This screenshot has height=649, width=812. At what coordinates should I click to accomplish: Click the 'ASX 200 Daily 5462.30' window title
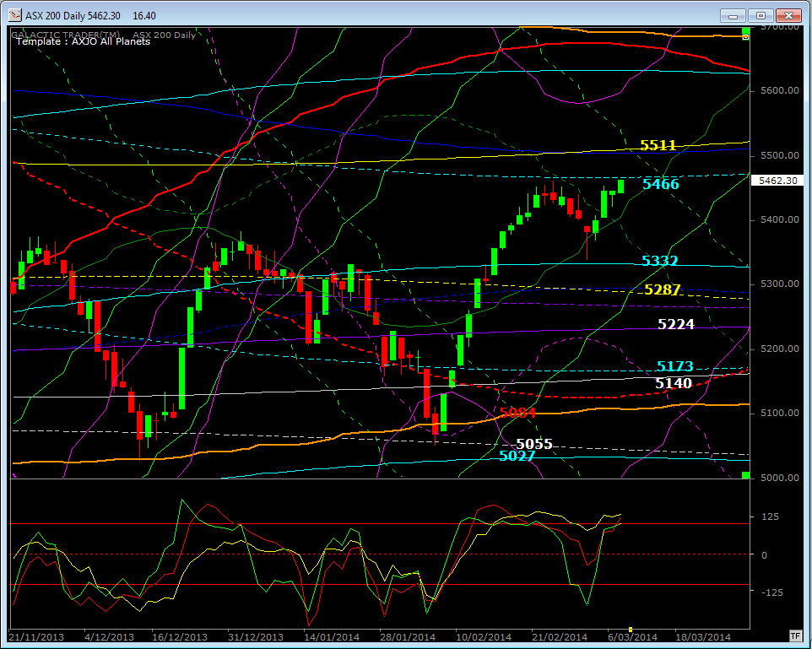coord(73,16)
